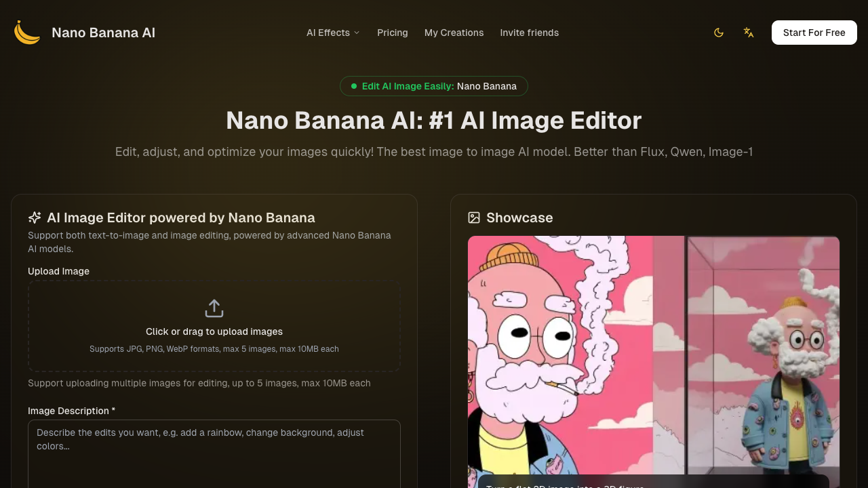
Task: Click the 'Upload Image' label
Action: coord(58,271)
